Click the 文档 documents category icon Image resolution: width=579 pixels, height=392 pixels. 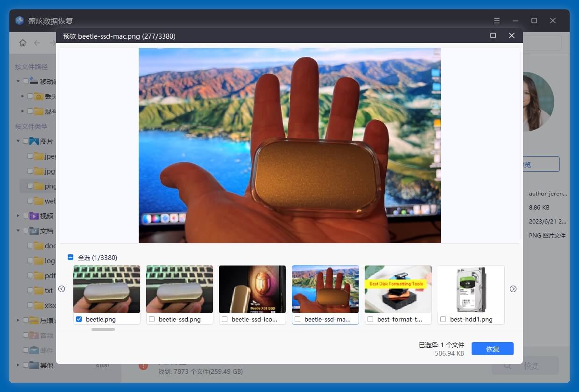pyautogui.click(x=33, y=231)
